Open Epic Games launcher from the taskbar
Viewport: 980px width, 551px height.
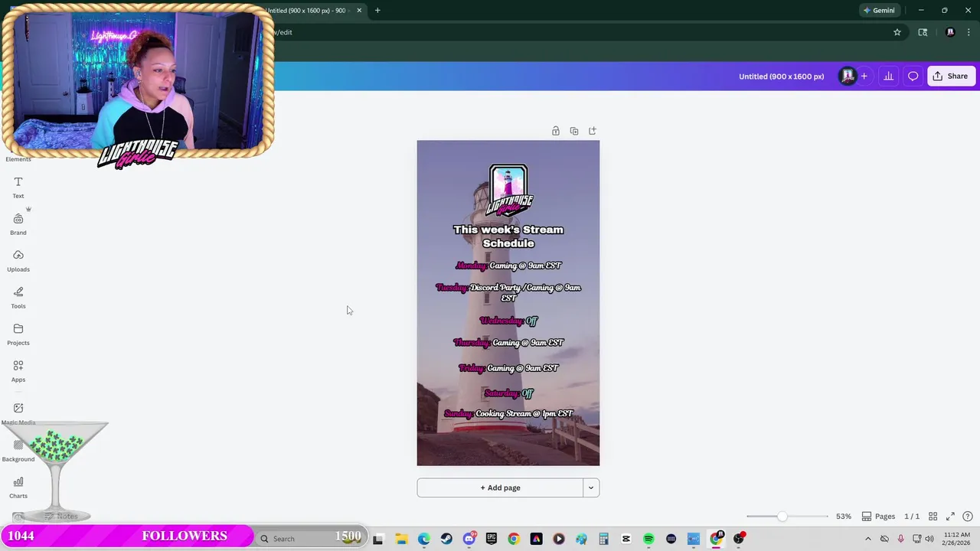pyautogui.click(x=492, y=539)
